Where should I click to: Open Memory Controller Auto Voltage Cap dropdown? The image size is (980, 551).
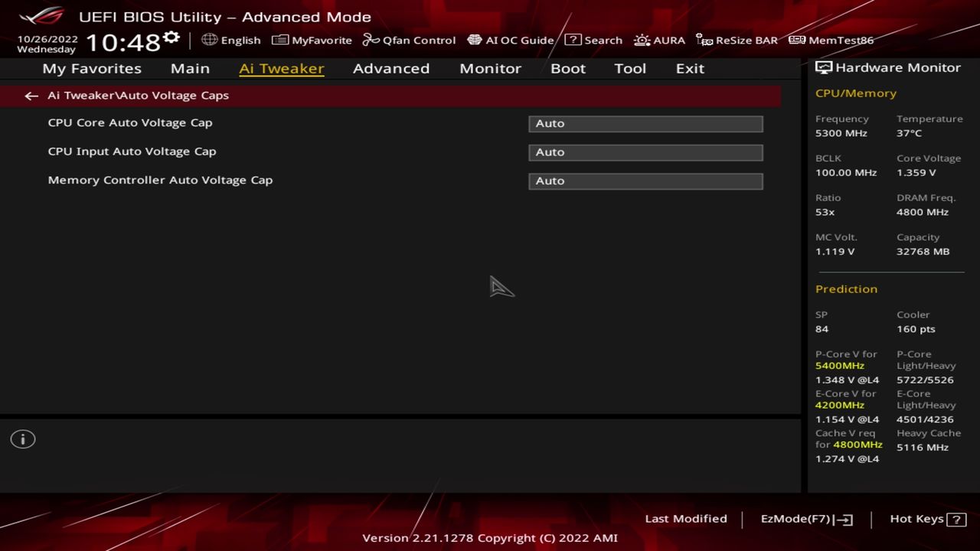coord(645,181)
